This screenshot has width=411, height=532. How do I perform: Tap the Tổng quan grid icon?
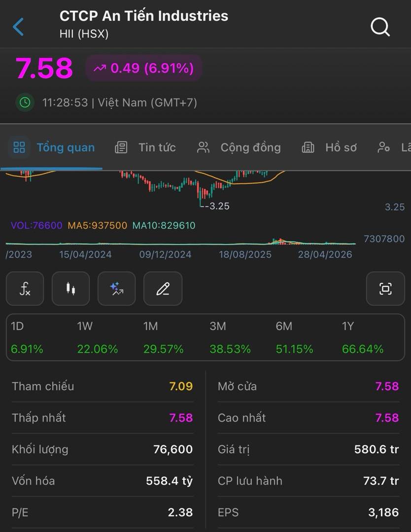19,147
